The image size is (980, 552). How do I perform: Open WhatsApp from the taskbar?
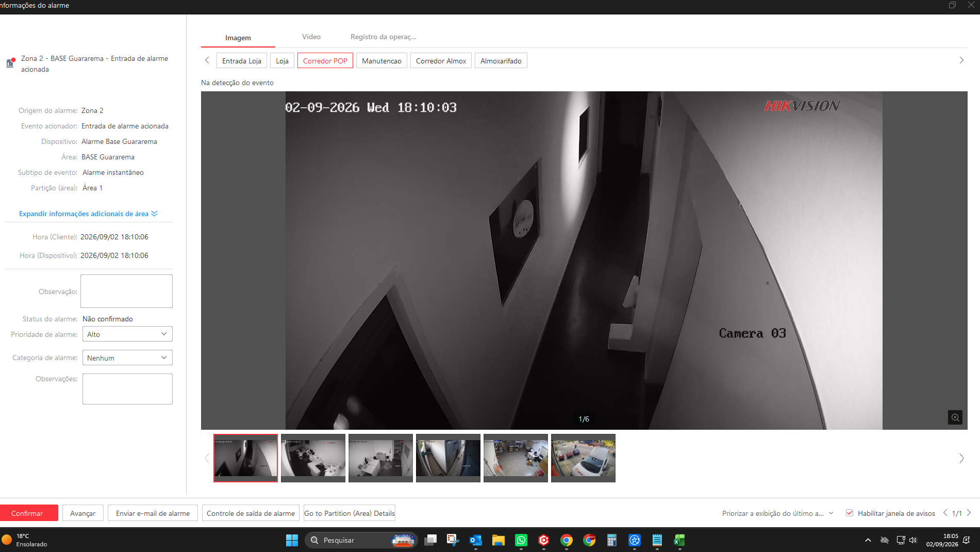point(521,540)
